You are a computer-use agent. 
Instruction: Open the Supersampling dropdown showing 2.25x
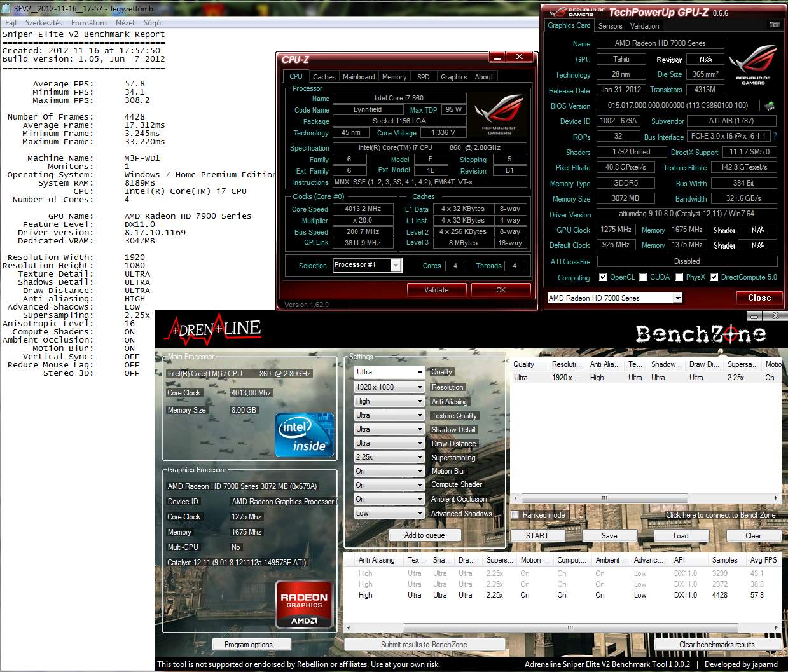pyautogui.click(x=389, y=457)
